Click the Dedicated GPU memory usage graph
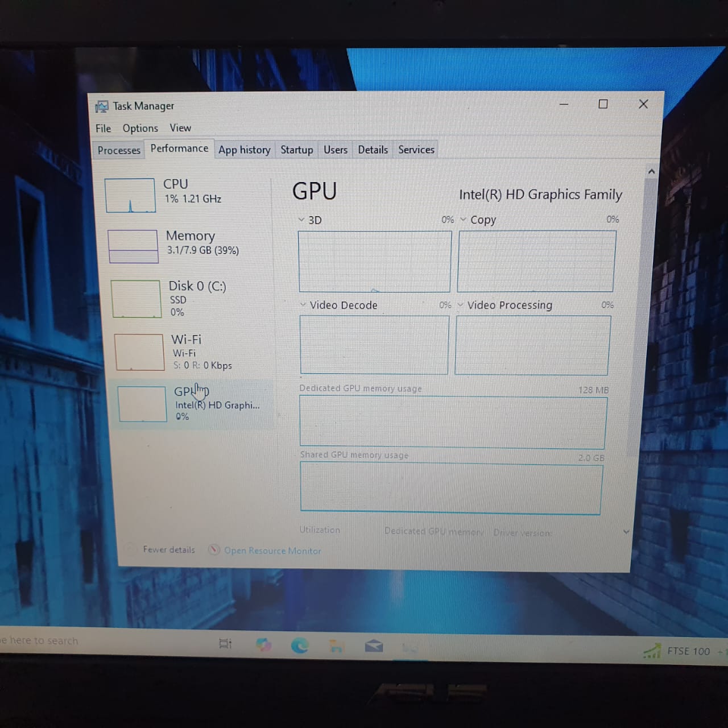 pyautogui.click(x=453, y=423)
